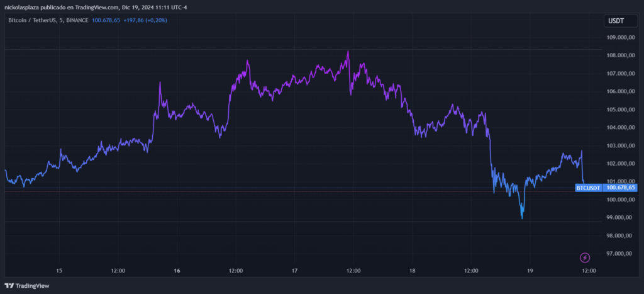Click the purple lightning bolt icon
This screenshot has height=294, width=644.
[x=585, y=258]
